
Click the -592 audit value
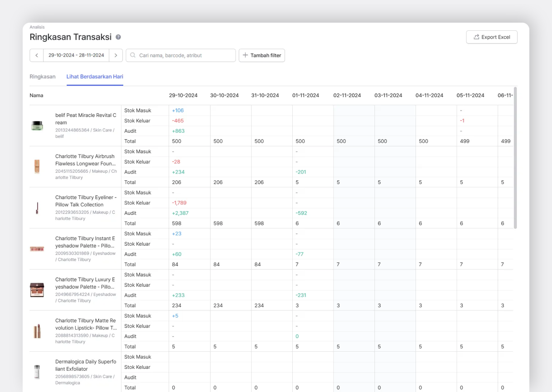(x=301, y=213)
